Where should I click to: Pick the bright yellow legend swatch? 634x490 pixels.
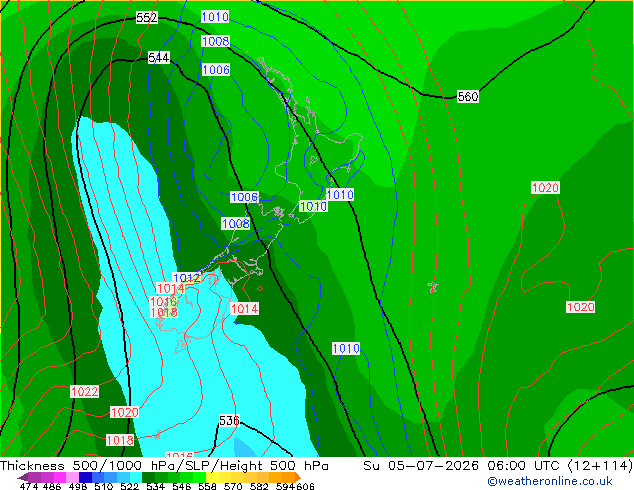point(212,477)
